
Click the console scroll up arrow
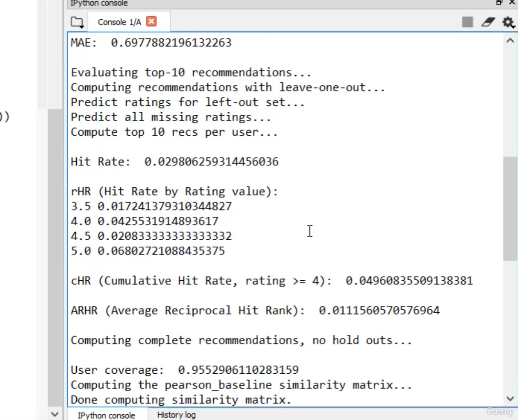pyautogui.click(x=510, y=41)
